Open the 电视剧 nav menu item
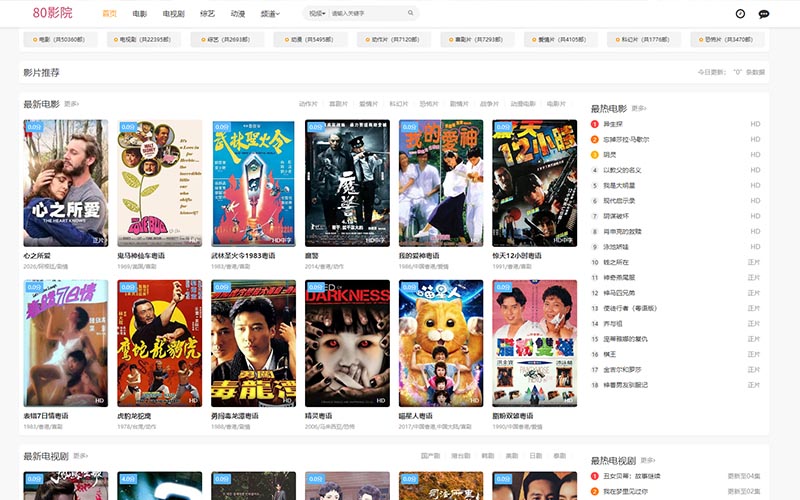800x500 pixels. 173,14
